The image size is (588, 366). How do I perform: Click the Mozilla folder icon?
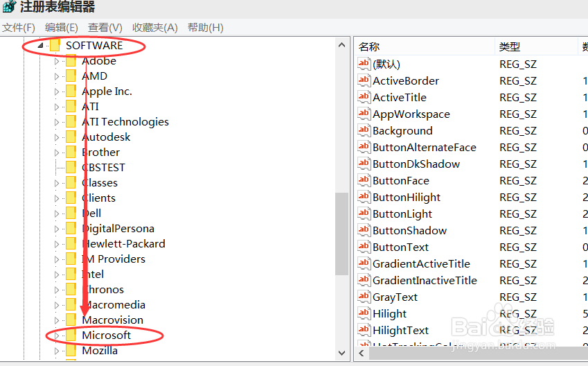(x=71, y=350)
